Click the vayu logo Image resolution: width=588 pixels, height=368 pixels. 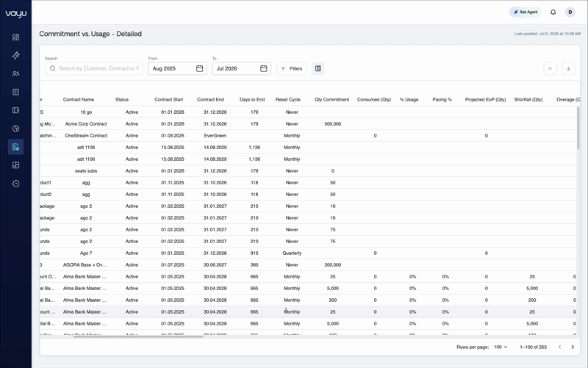15,14
